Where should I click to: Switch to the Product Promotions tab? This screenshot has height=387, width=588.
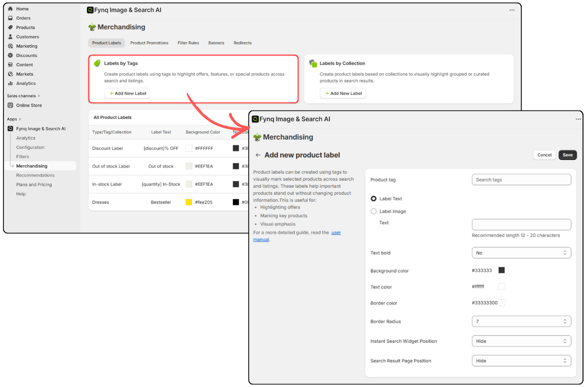click(149, 43)
